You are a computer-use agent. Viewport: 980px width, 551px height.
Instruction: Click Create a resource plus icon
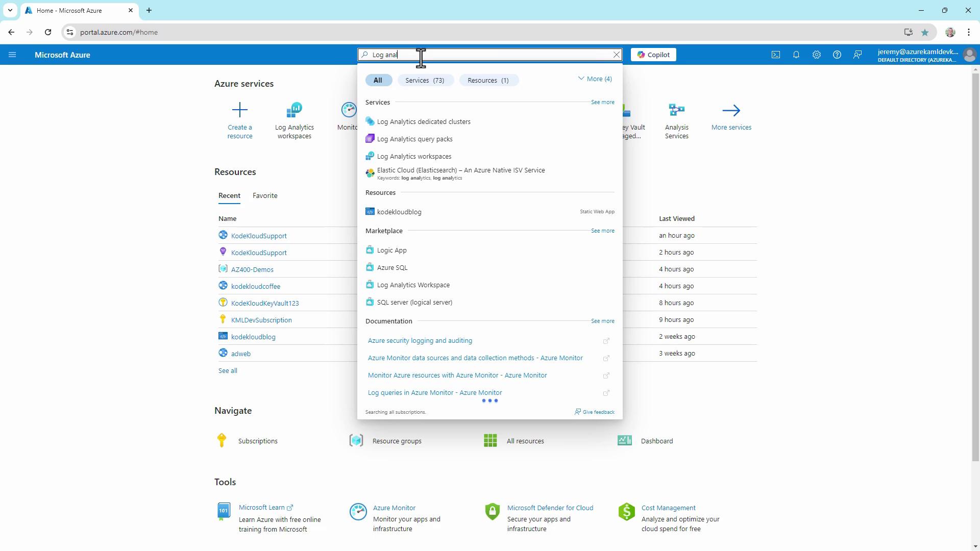click(239, 110)
